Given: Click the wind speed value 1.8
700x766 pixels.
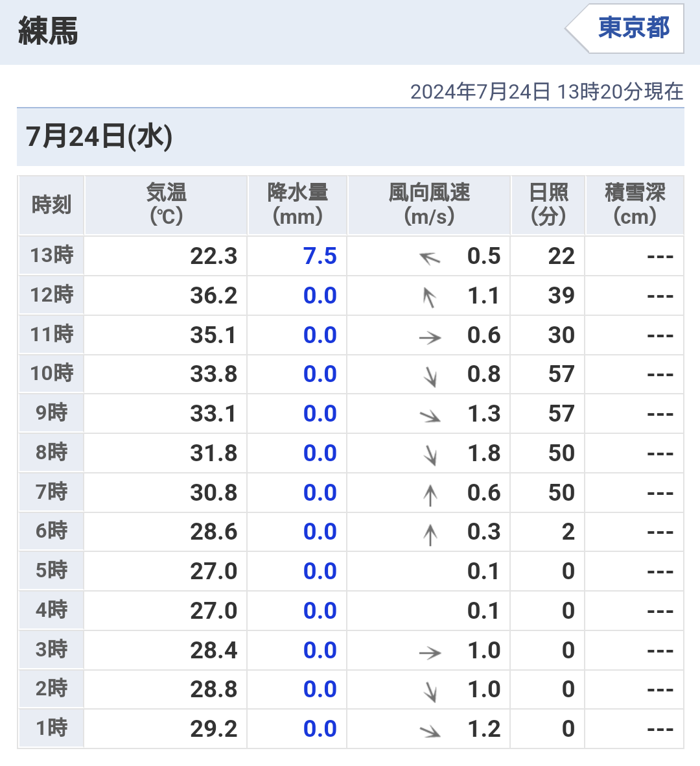Looking at the screenshot, I should 484,453.
